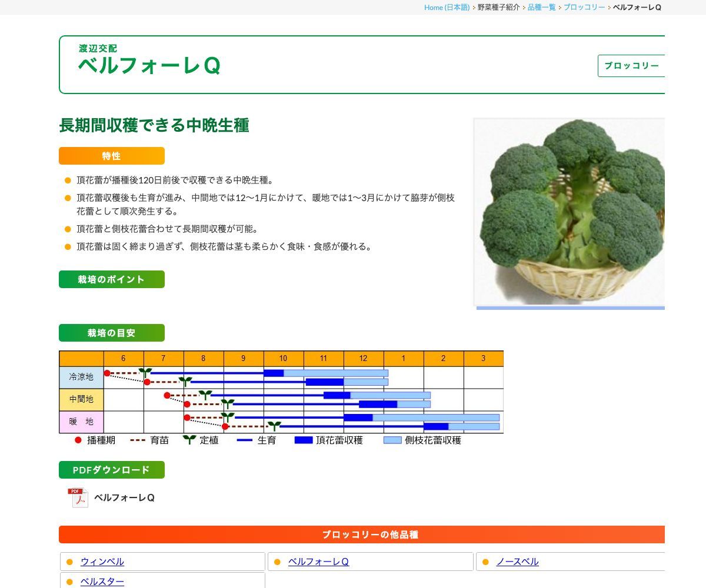Image resolution: width=706 pixels, height=588 pixels.
Task: Click the PDFダウンロード green header
Action: point(111,470)
